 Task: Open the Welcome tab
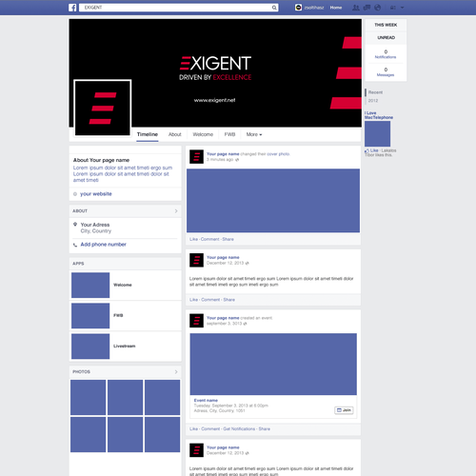pos(203,134)
